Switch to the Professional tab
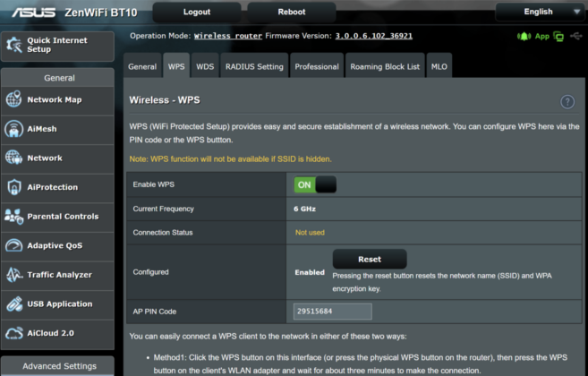Viewport: 588px width, 376px height. coord(317,66)
